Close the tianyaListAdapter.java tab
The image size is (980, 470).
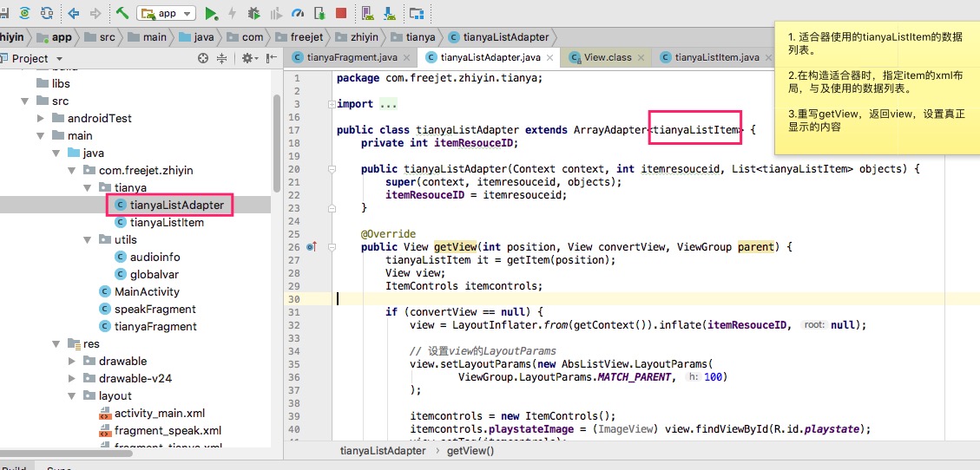(550, 57)
